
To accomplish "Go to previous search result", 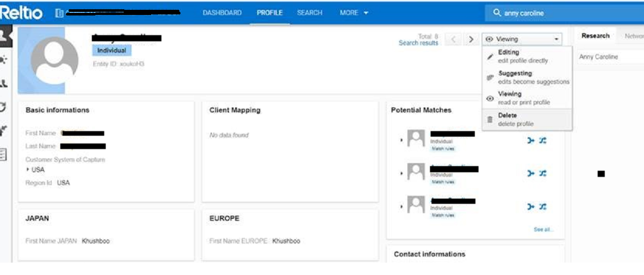I will pyautogui.click(x=453, y=39).
